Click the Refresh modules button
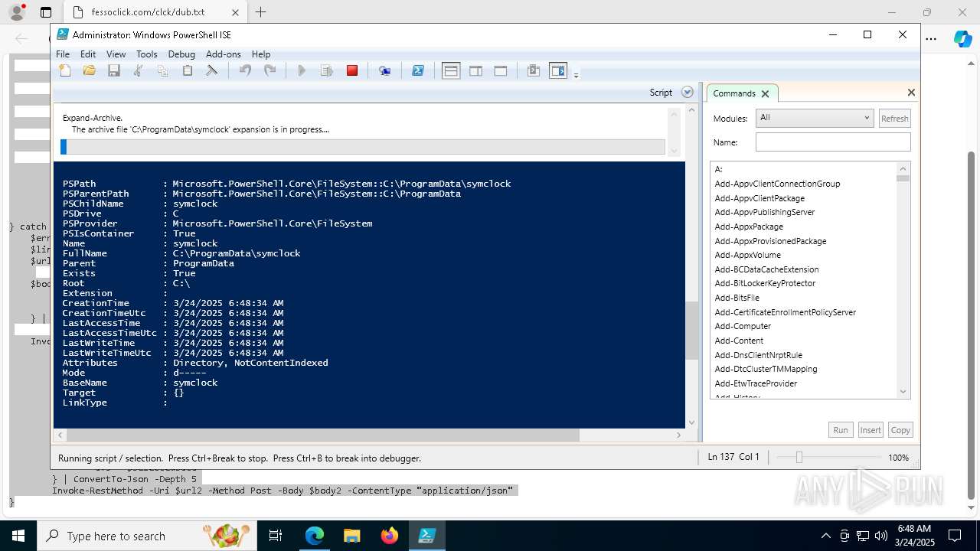Screen dimensions: 980x551 894,119
